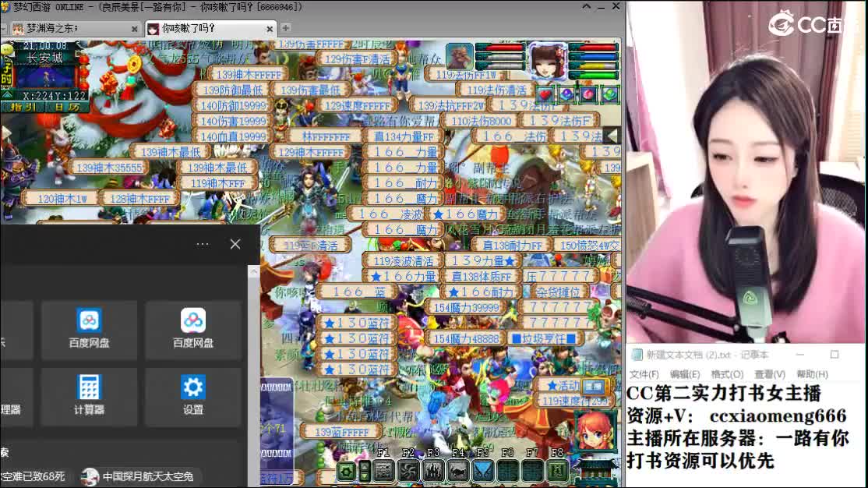Image resolution: width=868 pixels, height=488 pixels.
Task: Open the 140防御19999 stall sign
Action: point(233,105)
